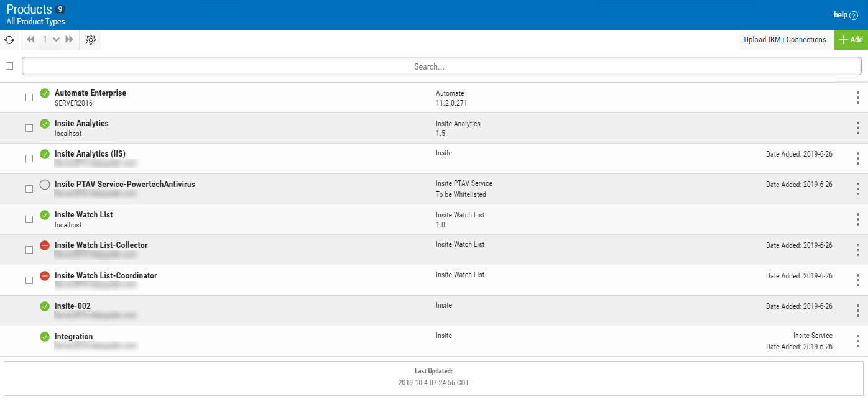This screenshot has height=407, width=868.
Task: Open the three-dot menu for Insite Analytics localhost
Action: click(858, 128)
